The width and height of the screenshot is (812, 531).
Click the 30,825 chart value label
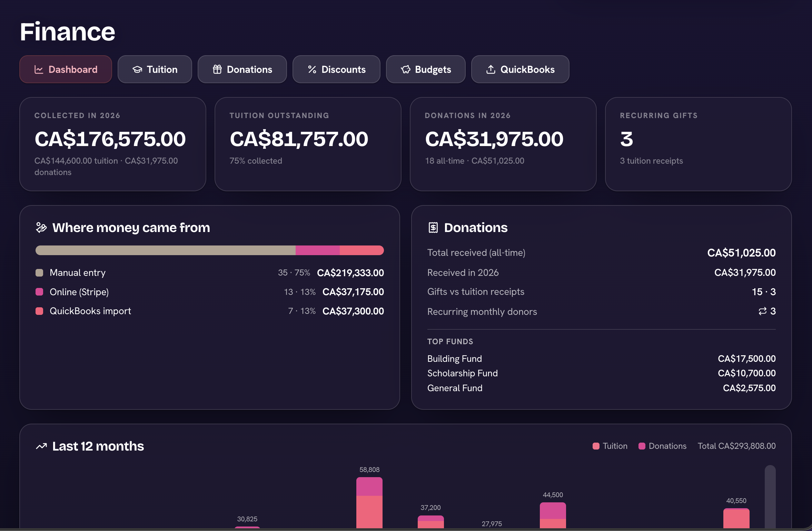tap(247, 519)
